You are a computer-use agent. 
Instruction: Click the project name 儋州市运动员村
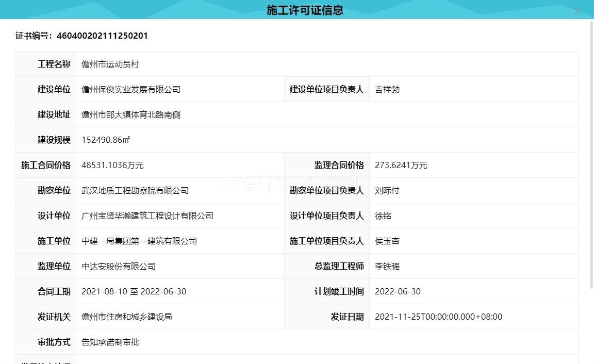point(110,64)
